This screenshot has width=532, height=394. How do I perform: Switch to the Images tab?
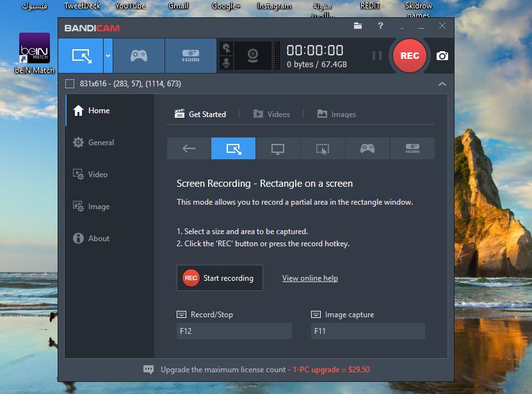tap(337, 114)
